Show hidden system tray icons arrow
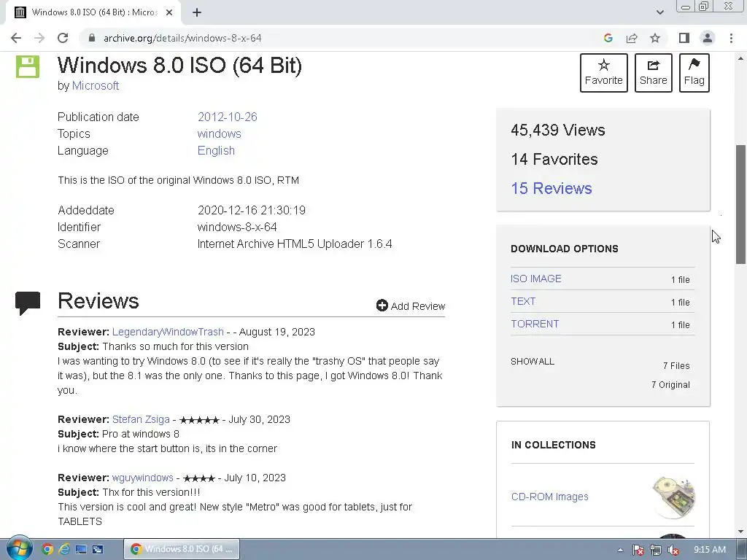 click(620, 550)
